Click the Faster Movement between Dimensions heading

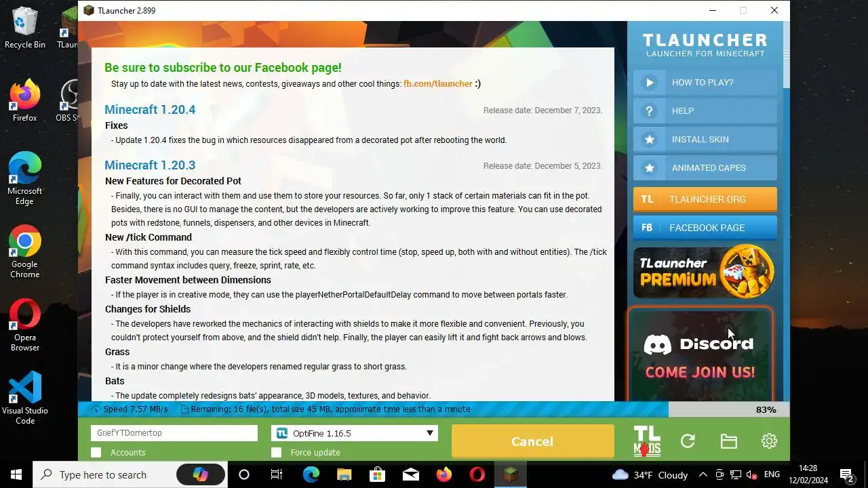tap(188, 280)
